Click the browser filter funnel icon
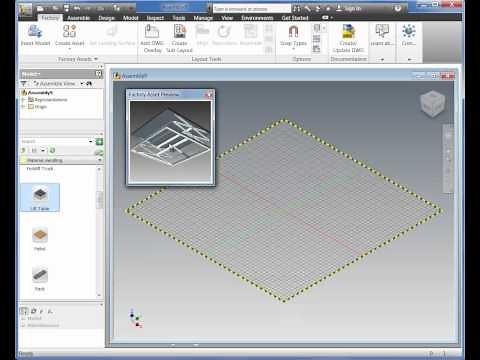Viewport: 480px width, 360px height. [24, 83]
